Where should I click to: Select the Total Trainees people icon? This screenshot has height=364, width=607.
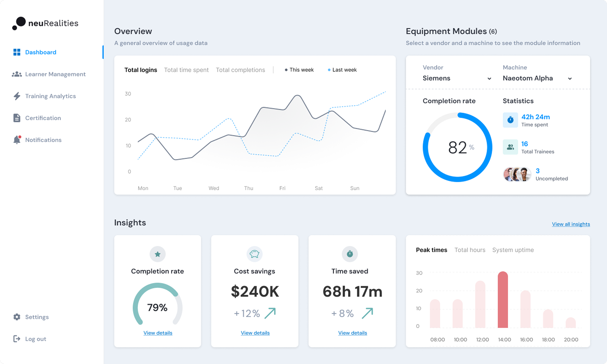[510, 147]
